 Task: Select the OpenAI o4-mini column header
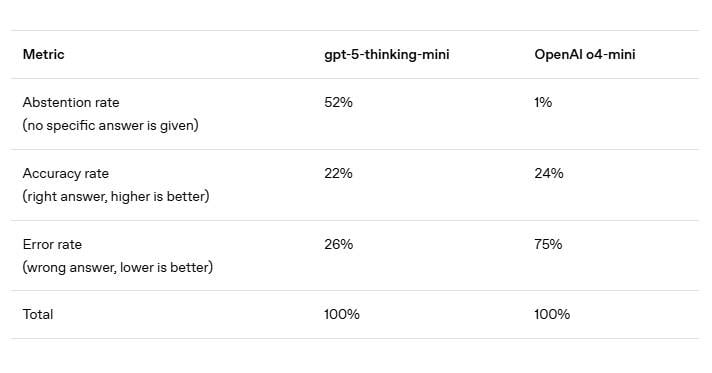click(585, 55)
